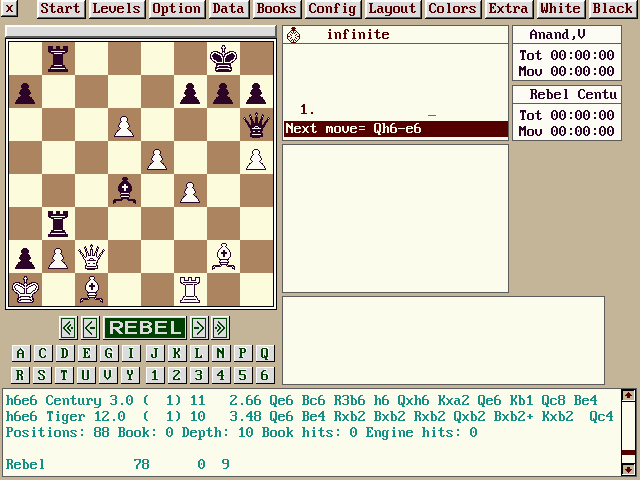This screenshot has width=640, height=480.
Task: Open the Books menu
Action: coord(276,9)
